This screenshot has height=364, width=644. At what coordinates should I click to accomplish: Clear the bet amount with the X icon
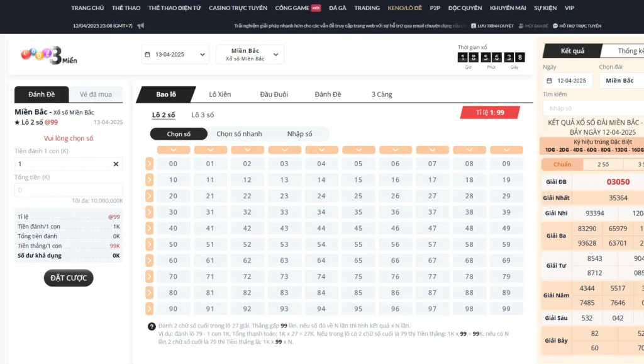tap(116, 164)
